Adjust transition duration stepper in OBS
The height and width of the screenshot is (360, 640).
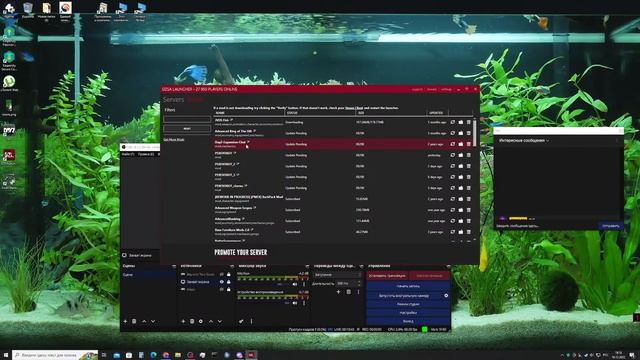(359, 283)
